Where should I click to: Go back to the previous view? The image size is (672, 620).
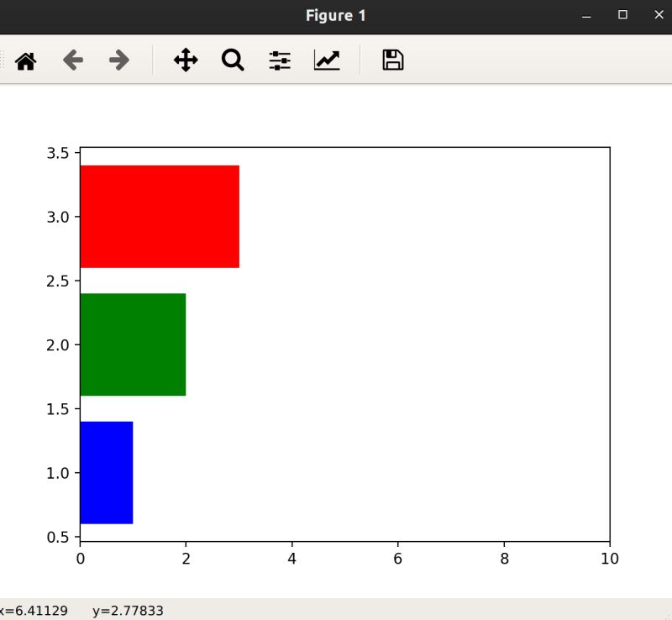point(73,60)
